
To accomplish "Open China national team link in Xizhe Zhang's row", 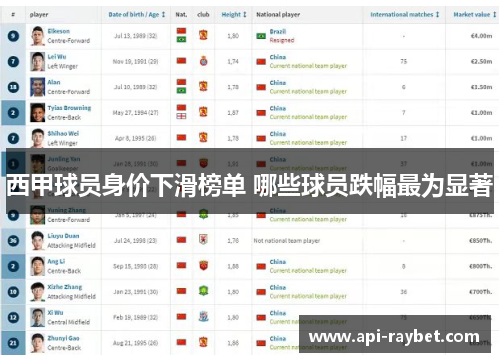I will pyautogui.click(x=278, y=287).
